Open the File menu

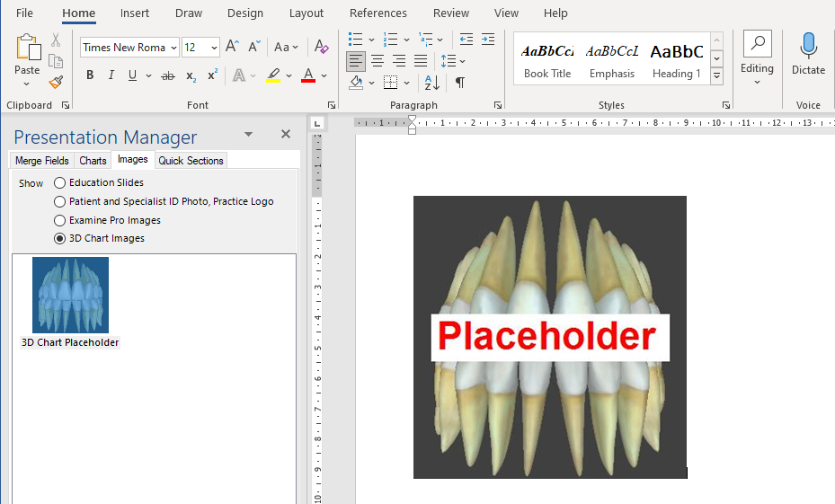point(24,13)
